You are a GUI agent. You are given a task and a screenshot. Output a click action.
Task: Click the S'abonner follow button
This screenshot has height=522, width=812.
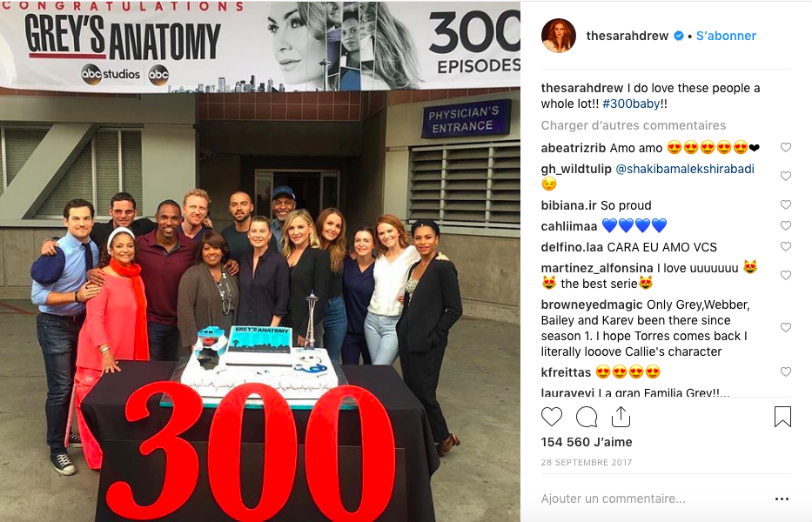tap(726, 36)
